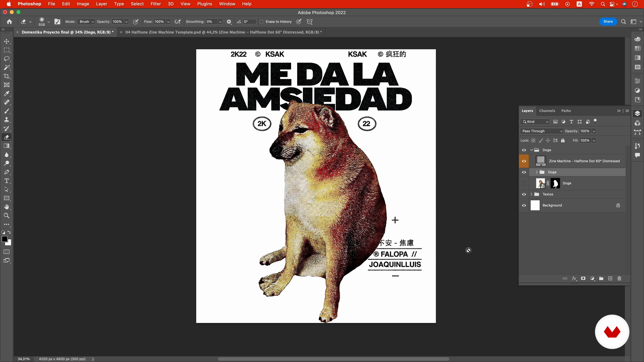The image size is (644, 362).
Task: Click the Share button
Action: [x=608, y=21]
